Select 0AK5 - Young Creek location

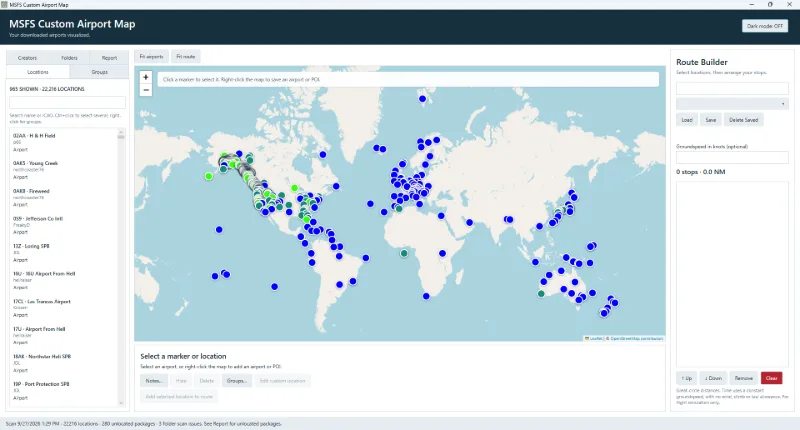tap(64, 170)
